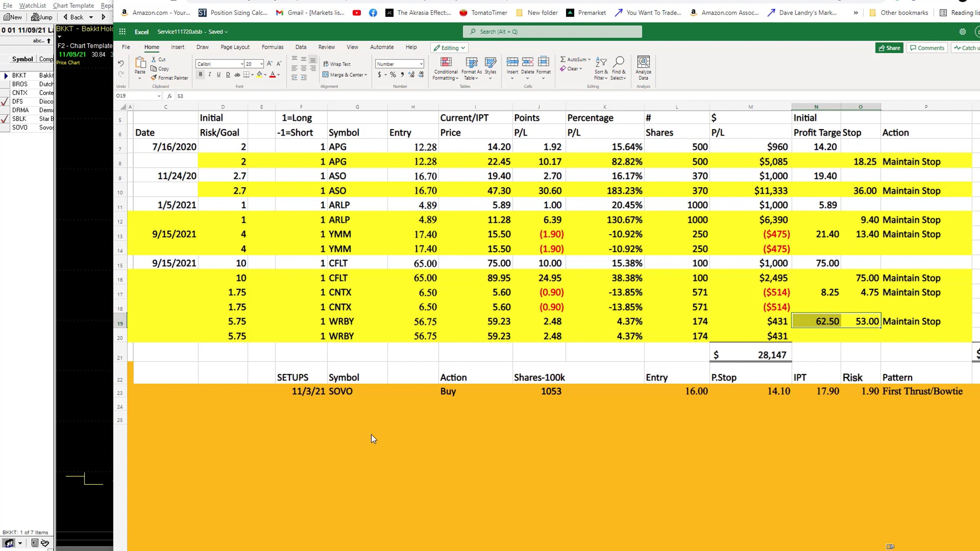This screenshot has width=980, height=551.
Task: Open Sort & Filter options
Action: 601,68
